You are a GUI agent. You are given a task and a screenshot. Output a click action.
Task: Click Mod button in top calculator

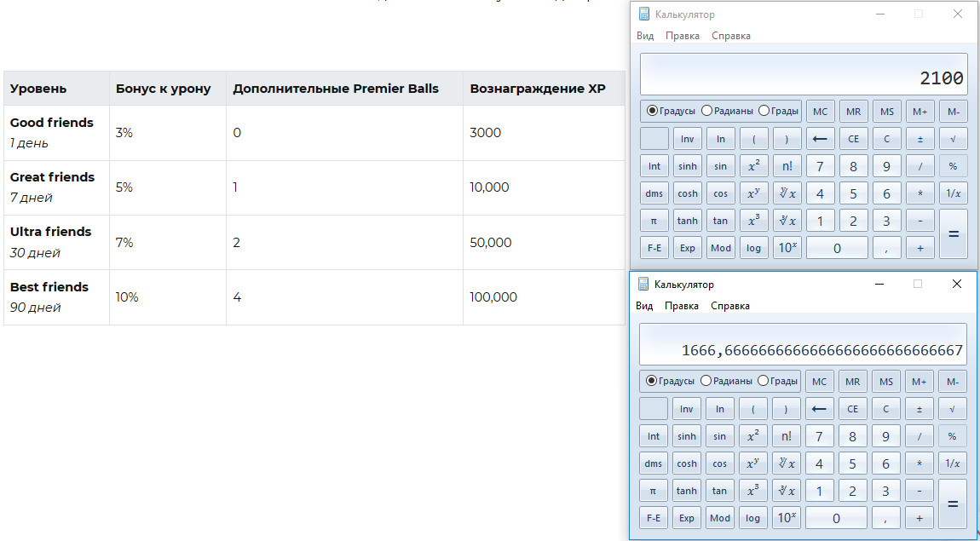point(721,247)
